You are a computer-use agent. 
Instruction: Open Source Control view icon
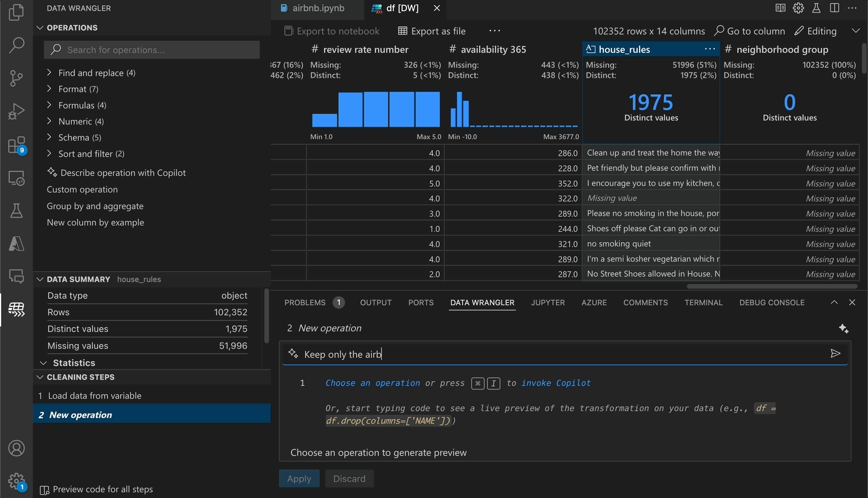click(17, 78)
